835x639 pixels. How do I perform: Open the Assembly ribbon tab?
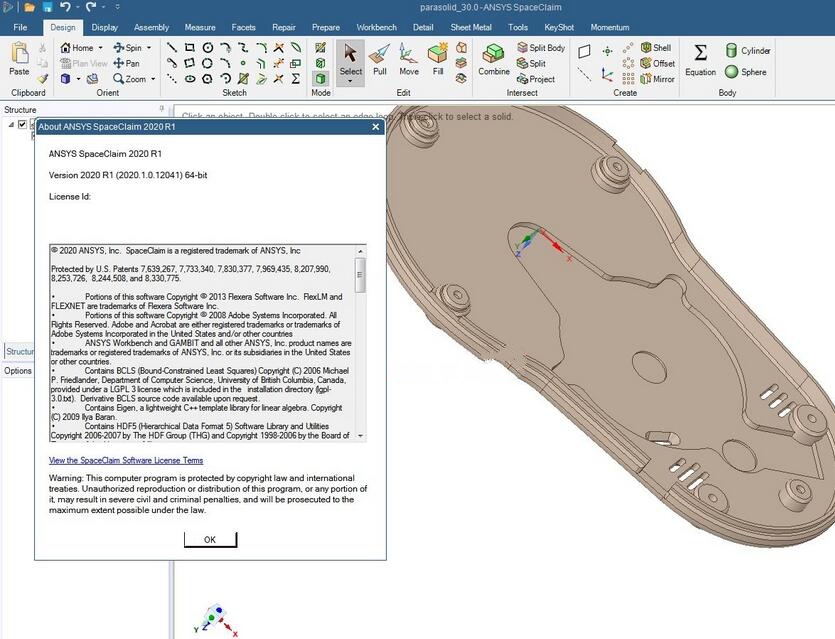tap(151, 27)
